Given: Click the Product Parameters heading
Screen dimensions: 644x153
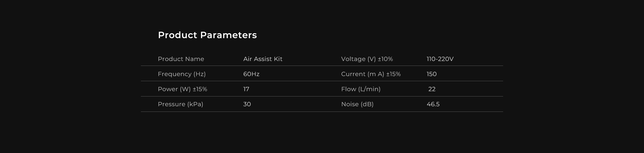Looking at the screenshot, I should tap(207, 35).
